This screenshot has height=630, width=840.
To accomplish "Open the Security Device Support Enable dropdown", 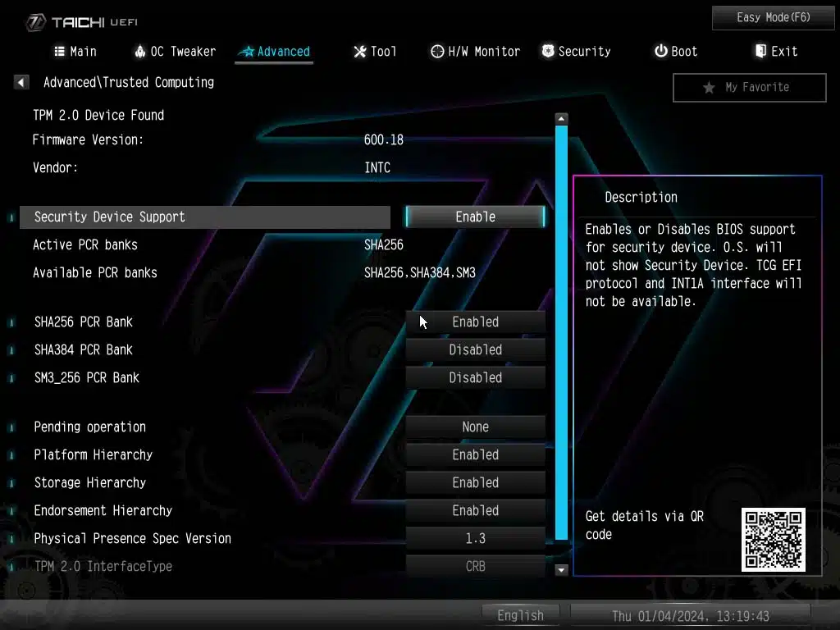I will click(475, 217).
